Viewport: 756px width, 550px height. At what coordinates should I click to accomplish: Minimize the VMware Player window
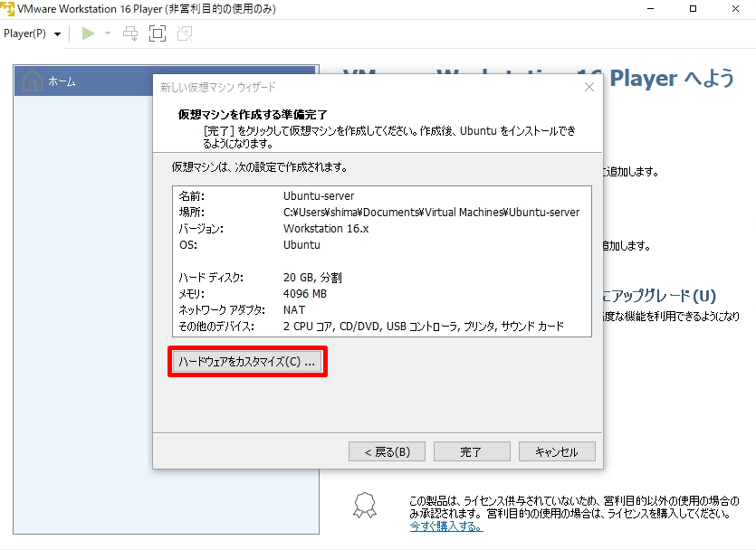coord(650,9)
